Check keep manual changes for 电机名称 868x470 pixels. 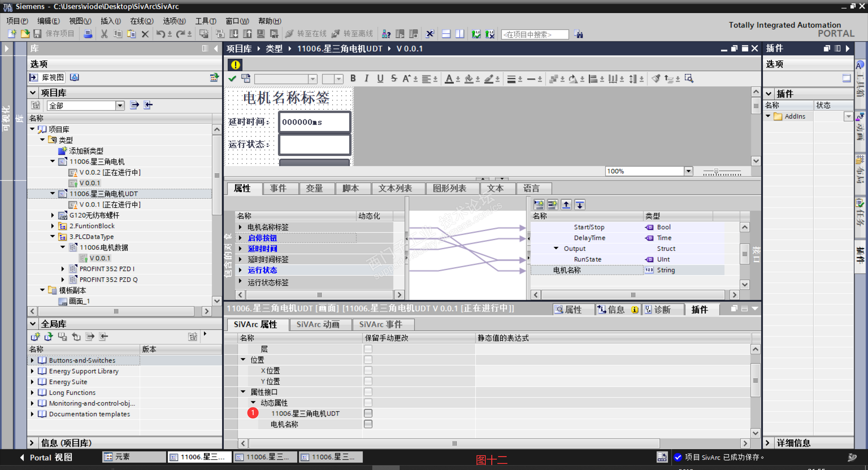click(368, 424)
